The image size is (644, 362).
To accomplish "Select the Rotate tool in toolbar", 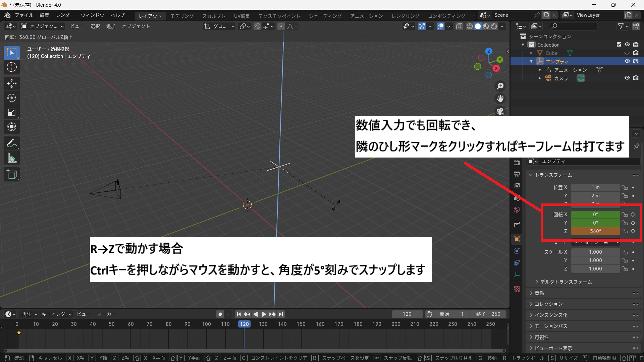I will (12, 98).
